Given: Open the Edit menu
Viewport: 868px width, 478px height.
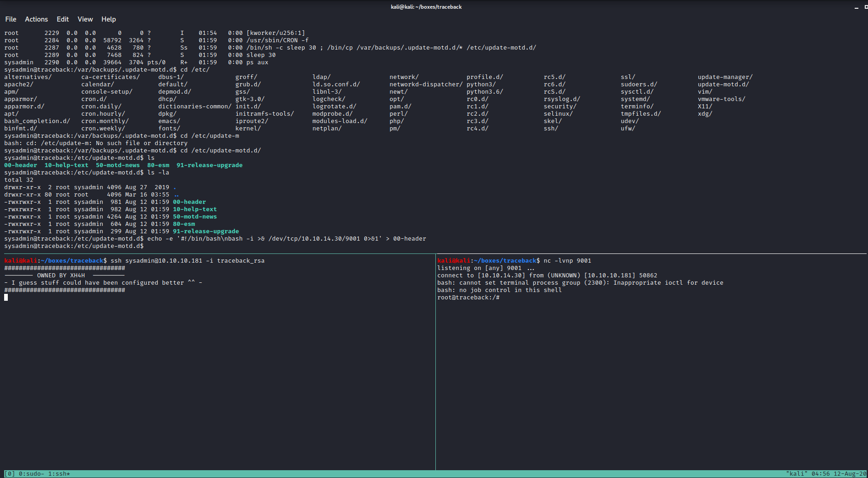Looking at the screenshot, I should [x=62, y=19].
